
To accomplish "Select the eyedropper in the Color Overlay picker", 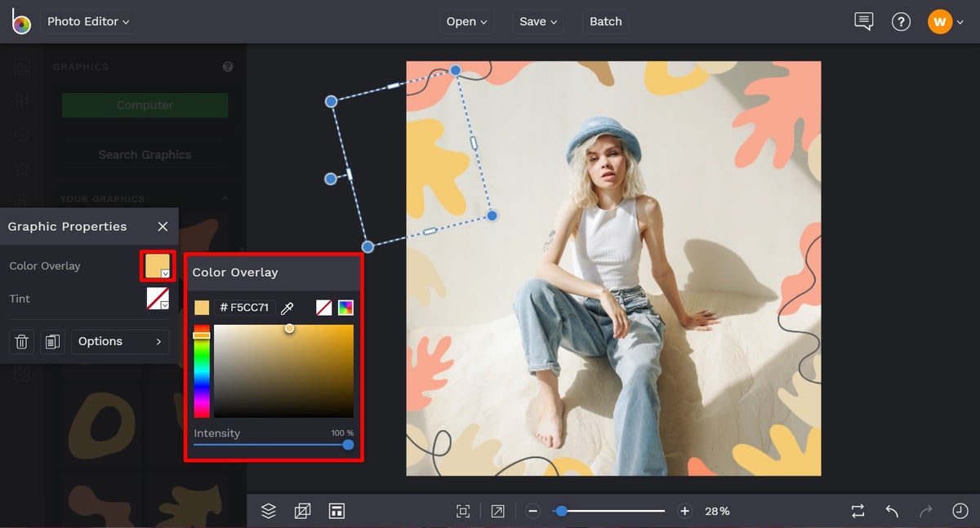I will coord(287,308).
